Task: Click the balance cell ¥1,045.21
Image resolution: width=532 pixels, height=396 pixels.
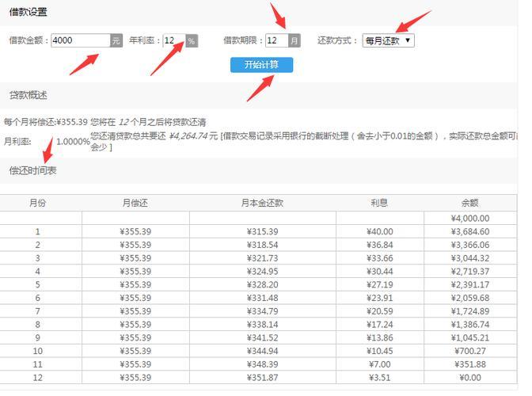Action: click(470, 337)
